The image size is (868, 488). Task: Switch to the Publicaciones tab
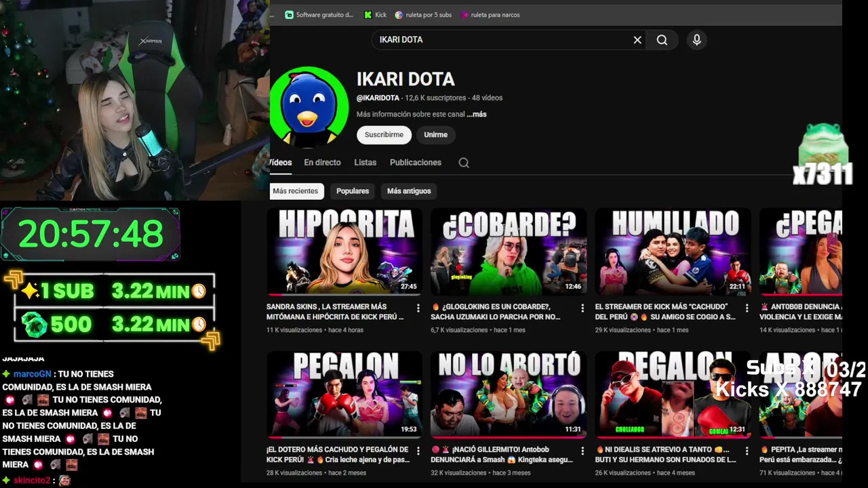416,163
